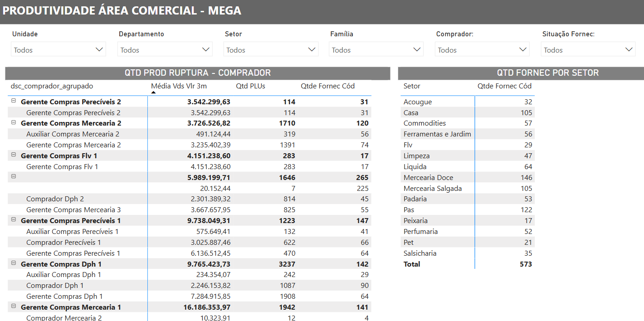Sort by the Média Vds Vlr 3m column header
The height and width of the screenshot is (321, 644).
179,86
